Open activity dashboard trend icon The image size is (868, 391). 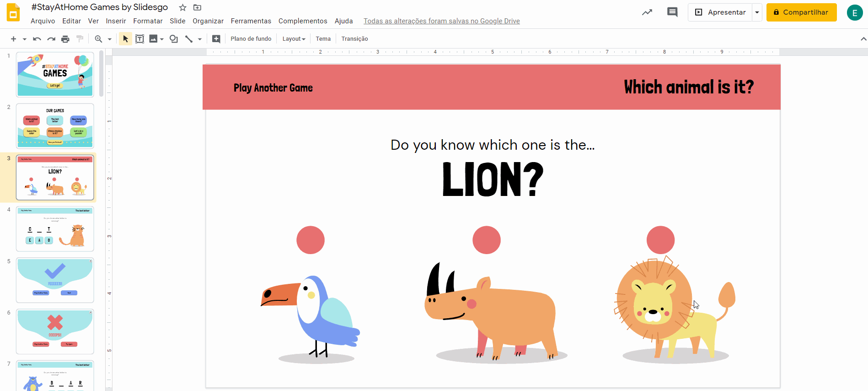click(x=647, y=12)
